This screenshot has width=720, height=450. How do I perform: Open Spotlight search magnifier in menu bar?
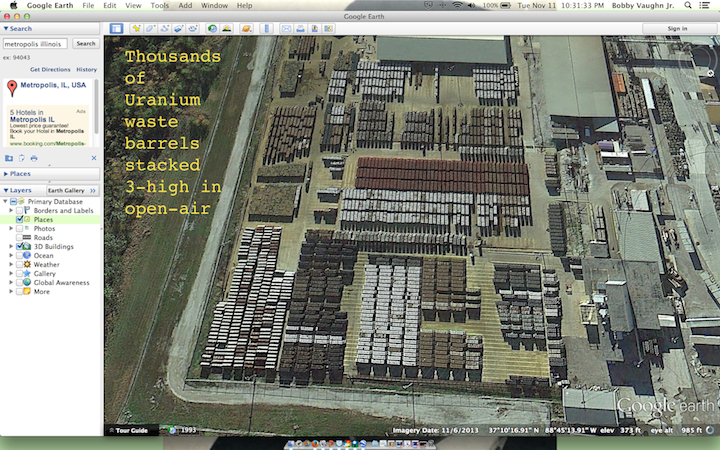[688, 5]
